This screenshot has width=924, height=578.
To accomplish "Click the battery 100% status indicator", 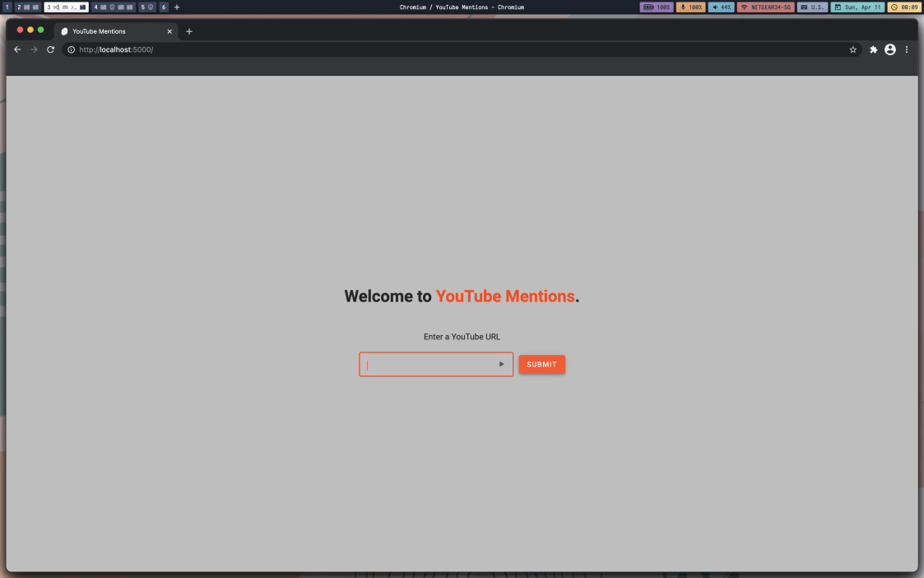I will 657,7.
